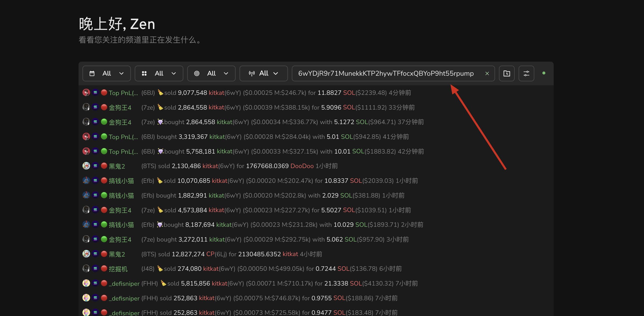Click the 黑鬼2 wallet name link
Image resolution: width=644 pixels, height=316 pixels.
(117, 166)
